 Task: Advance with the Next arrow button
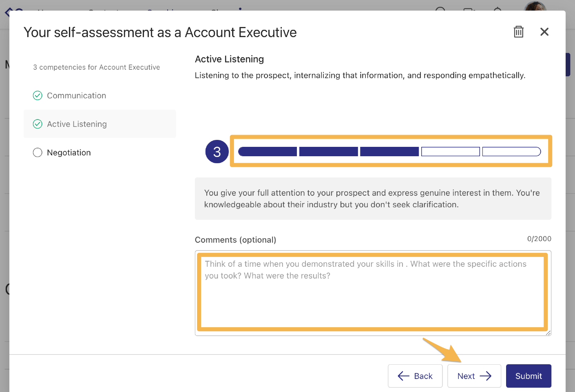pos(474,376)
